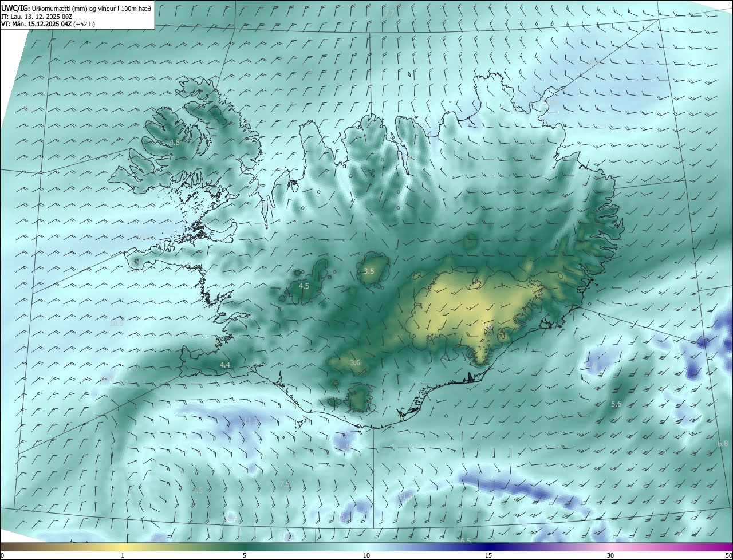The width and height of the screenshot is (733, 560).
Task: Click the "10" label on the color scale
Action: pyautogui.click(x=366, y=555)
